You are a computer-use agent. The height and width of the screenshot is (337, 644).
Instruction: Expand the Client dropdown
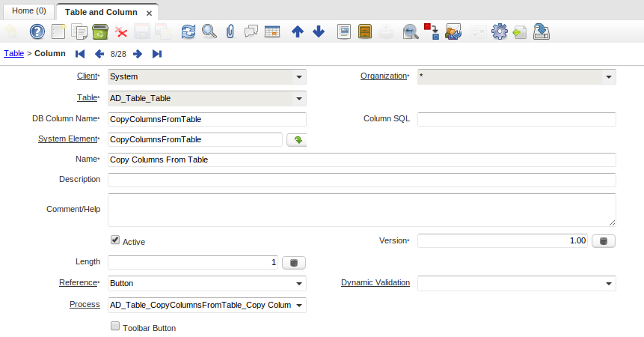(x=299, y=77)
